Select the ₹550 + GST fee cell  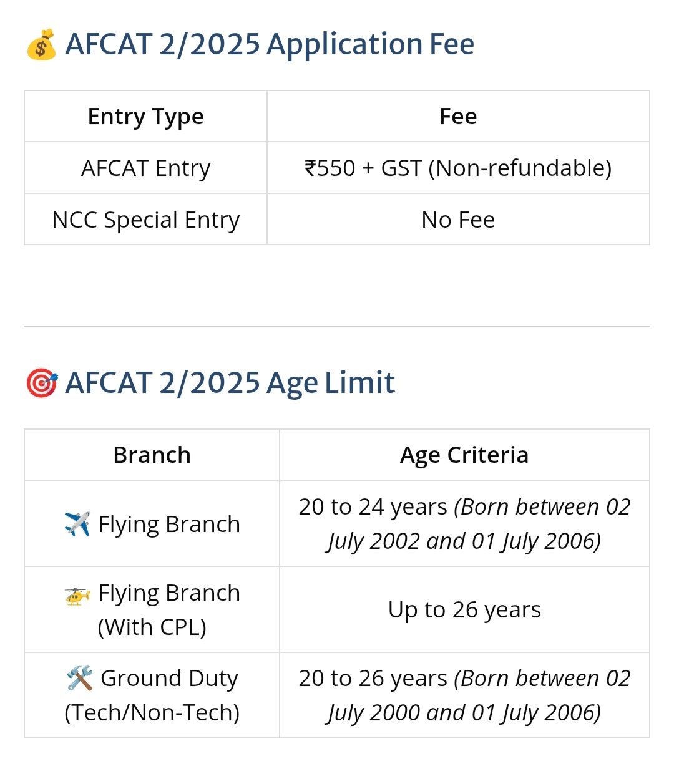click(x=458, y=168)
